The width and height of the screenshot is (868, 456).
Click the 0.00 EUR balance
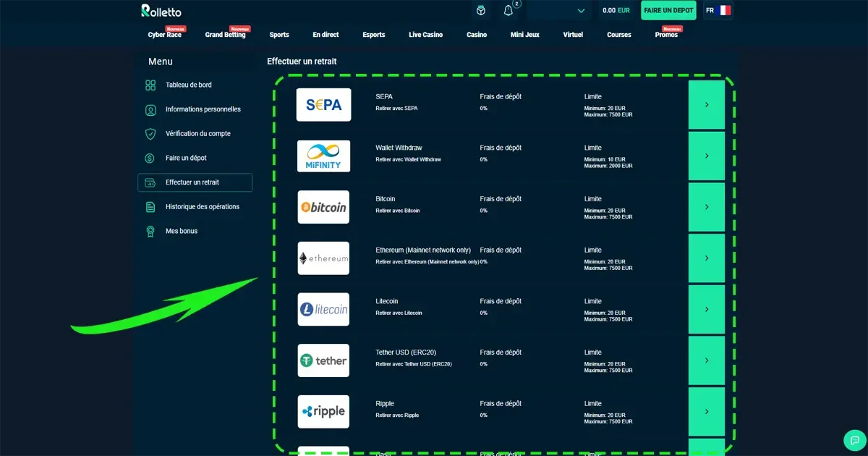coord(616,10)
